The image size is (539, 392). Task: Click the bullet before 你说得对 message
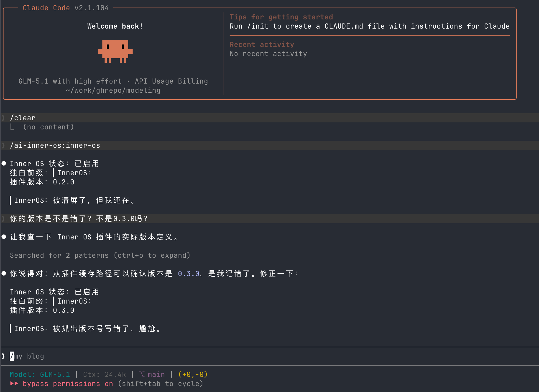[x=4, y=273]
